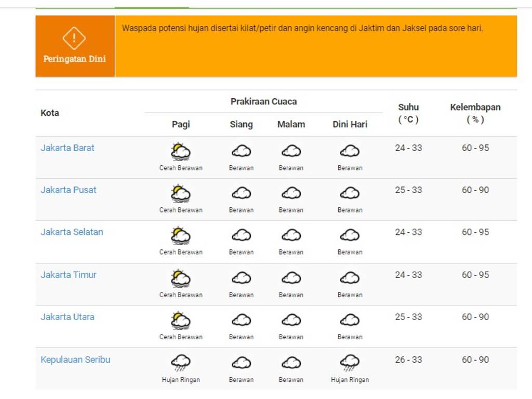Open the Jakarta Selatan forecast link
The image size is (532, 399).
tap(72, 232)
